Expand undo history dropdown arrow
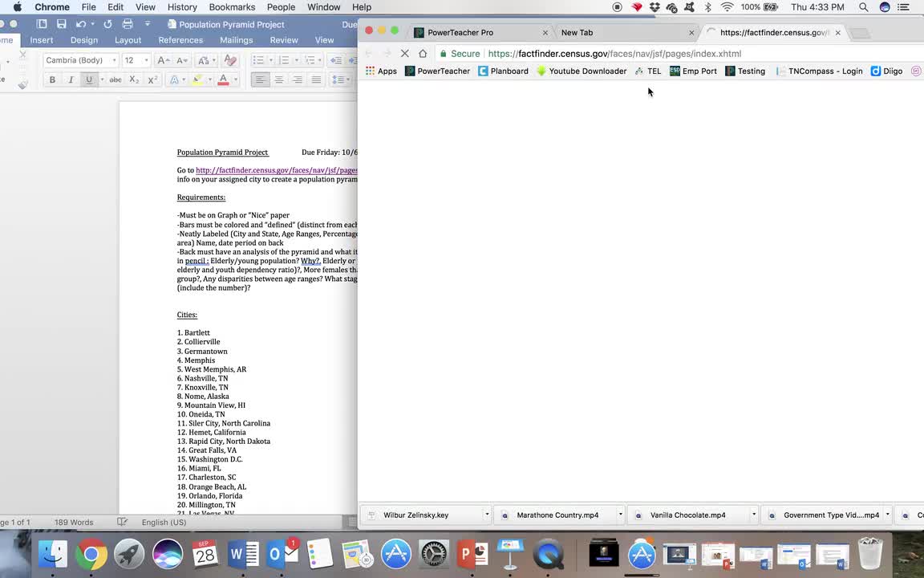The width and height of the screenshot is (924, 578). [92, 24]
